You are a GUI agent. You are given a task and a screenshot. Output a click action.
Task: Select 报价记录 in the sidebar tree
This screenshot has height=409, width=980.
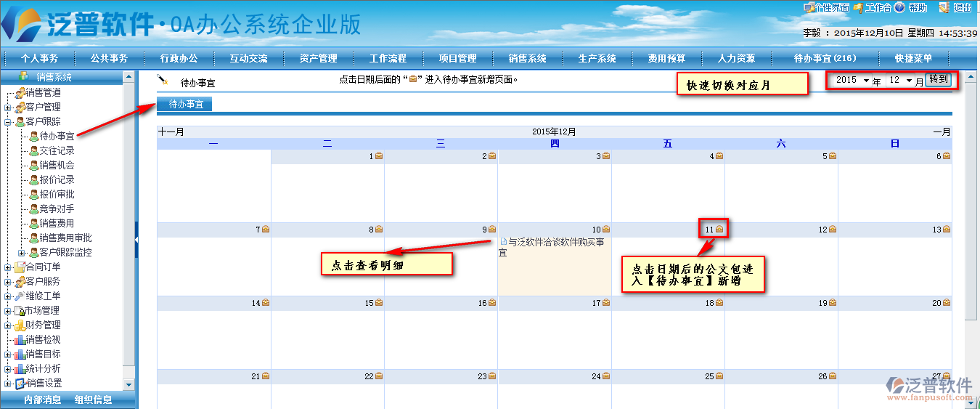(57, 179)
